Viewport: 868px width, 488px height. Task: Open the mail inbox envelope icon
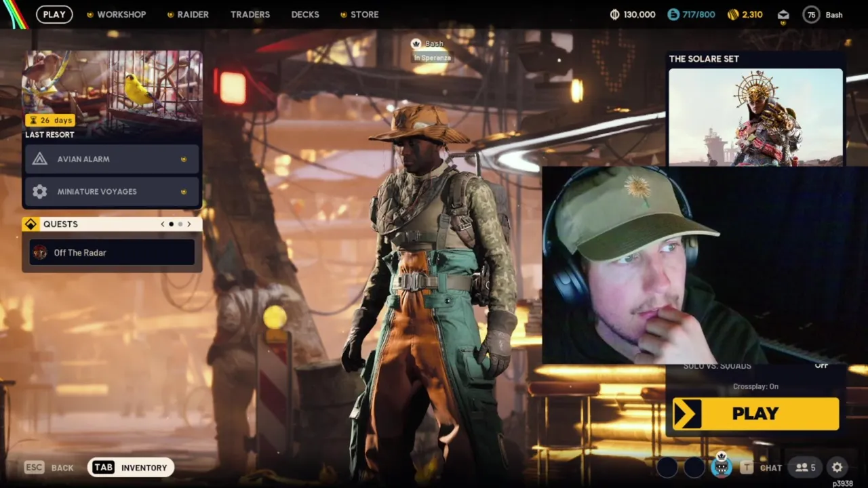pyautogui.click(x=783, y=15)
